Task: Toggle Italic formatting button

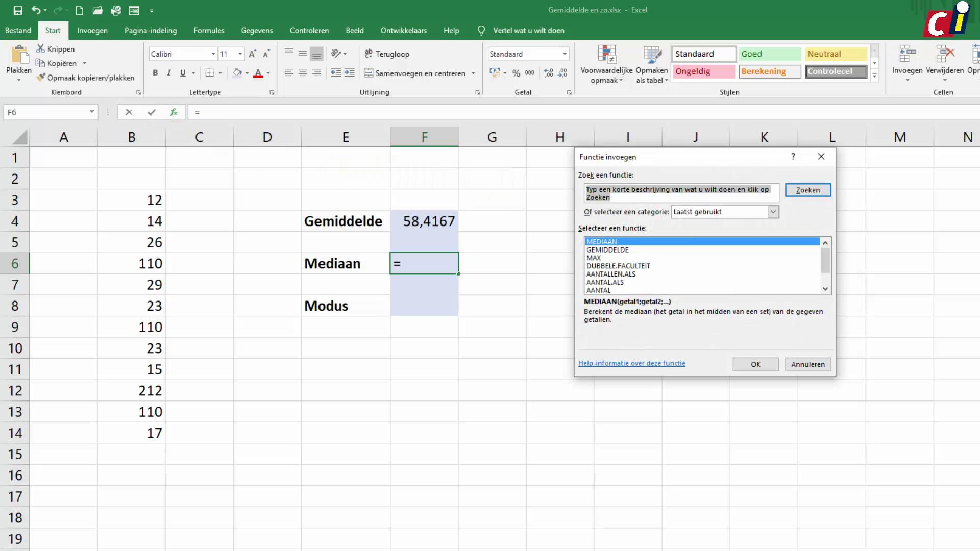Action: tap(169, 73)
